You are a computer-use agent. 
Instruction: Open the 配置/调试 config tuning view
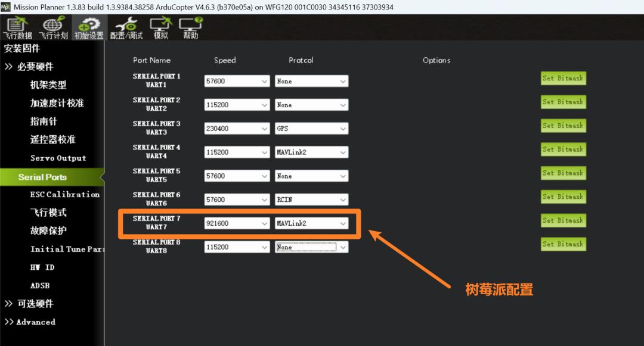(126, 28)
